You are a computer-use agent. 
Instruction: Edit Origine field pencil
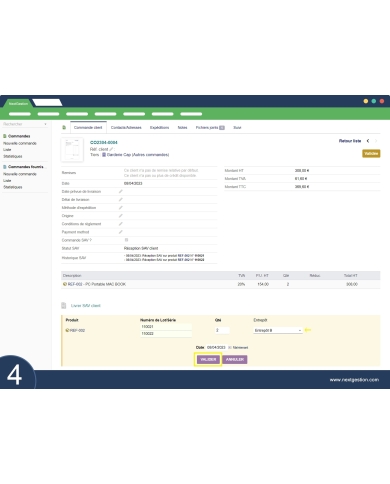point(121,216)
